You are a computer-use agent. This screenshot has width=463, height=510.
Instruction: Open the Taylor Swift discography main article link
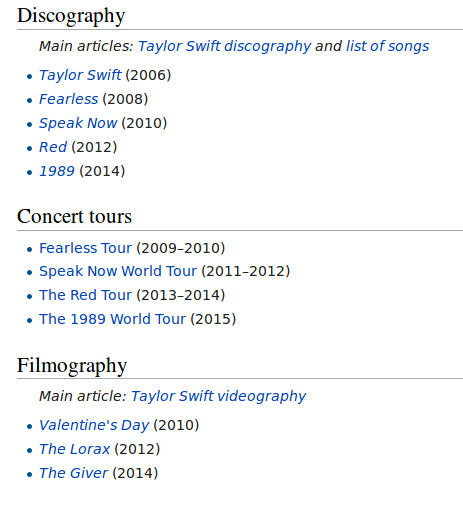[x=224, y=46]
